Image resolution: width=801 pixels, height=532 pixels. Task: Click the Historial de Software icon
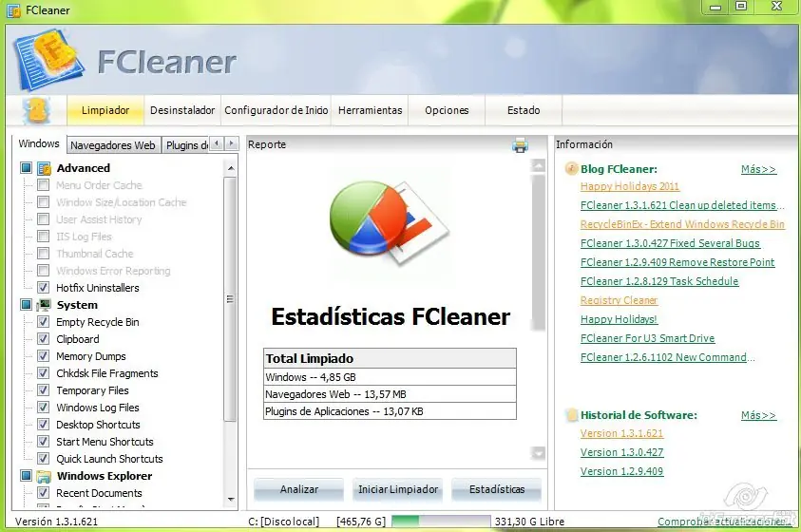572,414
